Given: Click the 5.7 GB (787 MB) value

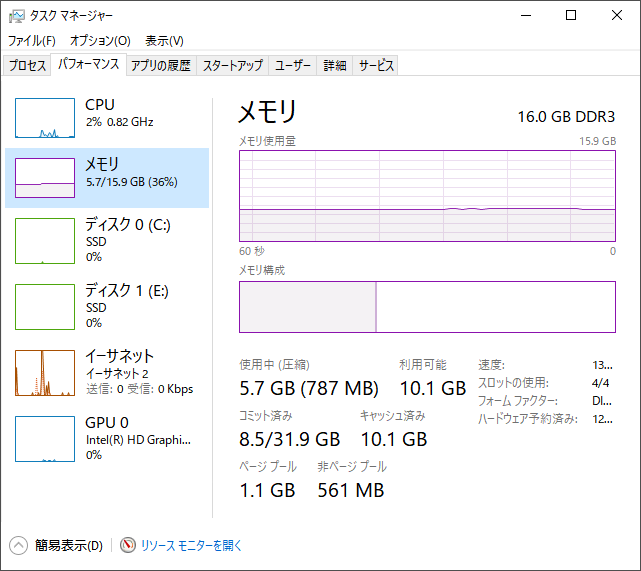Looking at the screenshot, I should click(309, 388).
